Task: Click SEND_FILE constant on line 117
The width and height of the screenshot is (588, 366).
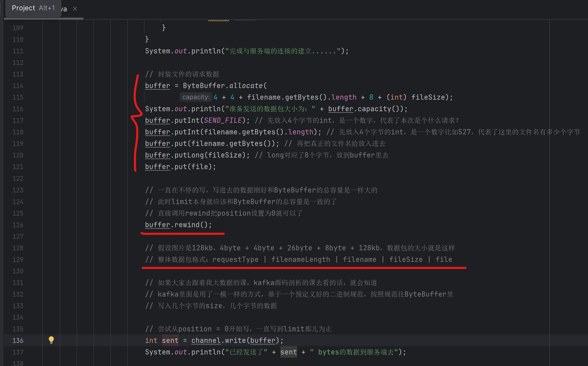Action: click(x=223, y=120)
